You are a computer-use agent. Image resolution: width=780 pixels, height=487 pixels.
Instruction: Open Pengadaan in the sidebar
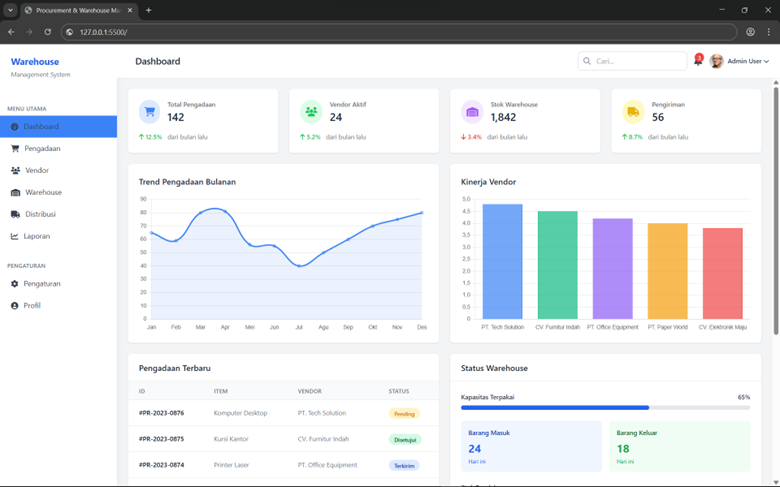pos(42,148)
